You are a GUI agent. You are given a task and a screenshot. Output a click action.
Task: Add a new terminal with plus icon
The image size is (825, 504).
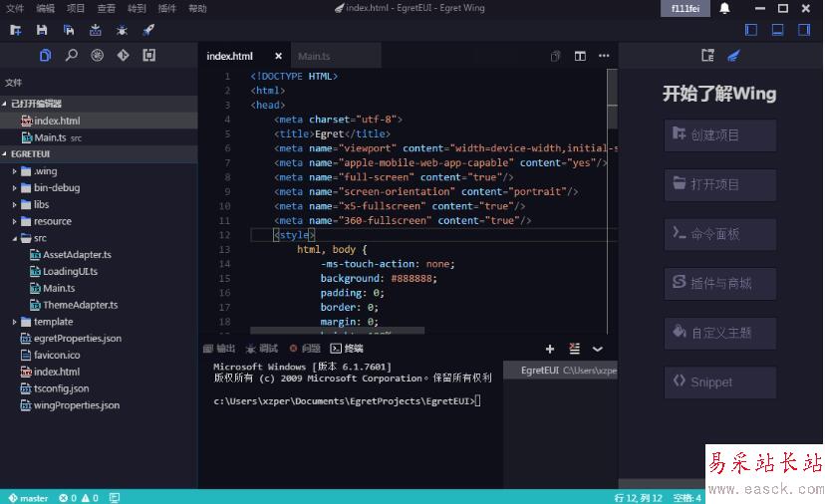pyautogui.click(x=550, y=349)
